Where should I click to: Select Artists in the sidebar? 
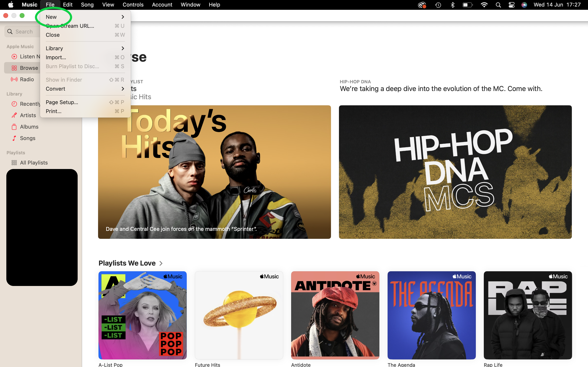[28, 115]
